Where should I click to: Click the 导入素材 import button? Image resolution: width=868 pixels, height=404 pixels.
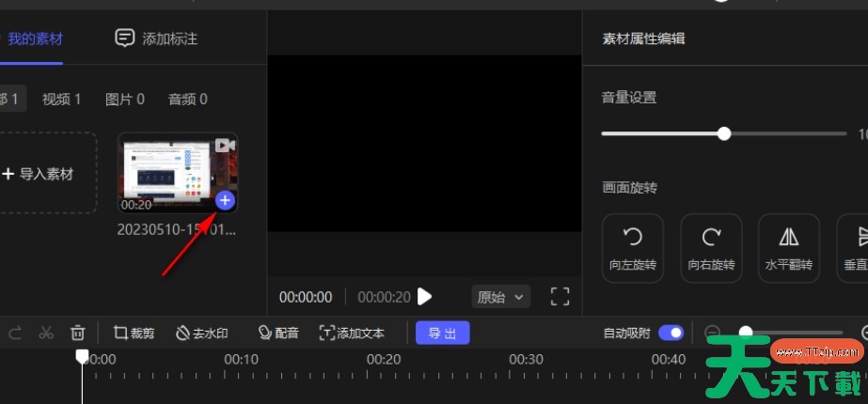[x=39, y=174]
